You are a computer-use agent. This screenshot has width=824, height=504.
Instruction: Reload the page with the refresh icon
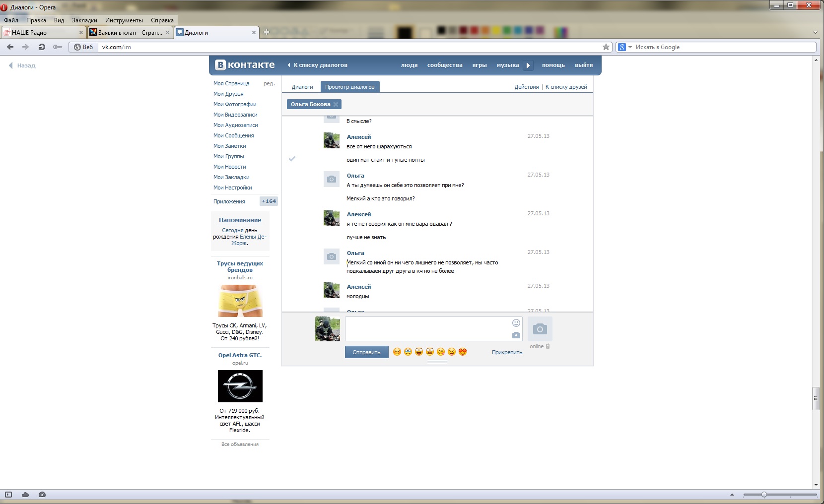click(42, 47)
